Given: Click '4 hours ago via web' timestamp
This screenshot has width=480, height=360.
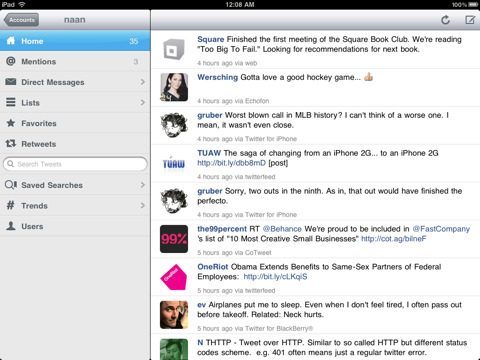Looking at the screenshot, I should (227, 63).
